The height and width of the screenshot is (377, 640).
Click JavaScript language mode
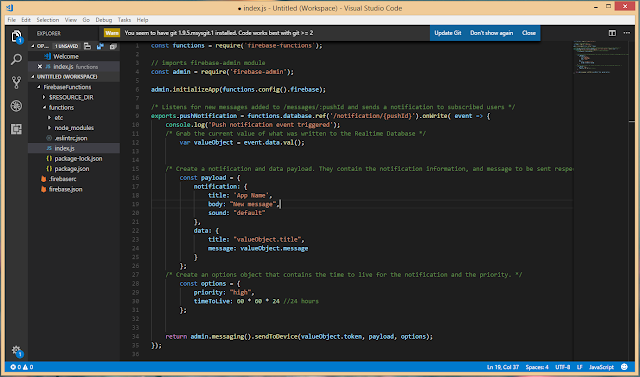(x=601, y=367)
